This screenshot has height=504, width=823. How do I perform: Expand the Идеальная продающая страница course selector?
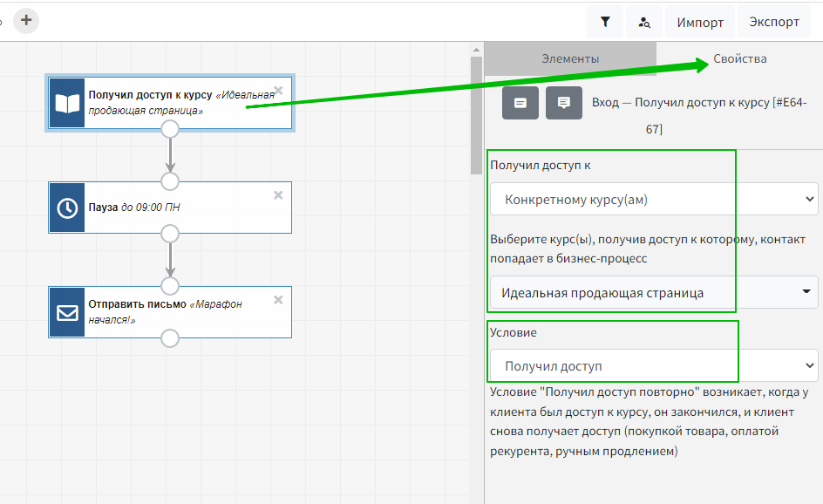coord(654,293)
